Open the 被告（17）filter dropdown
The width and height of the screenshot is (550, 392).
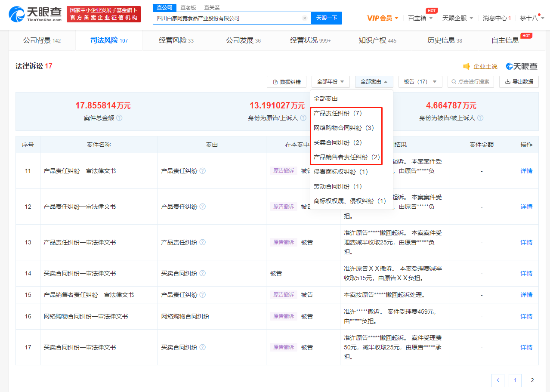[420, 82]
